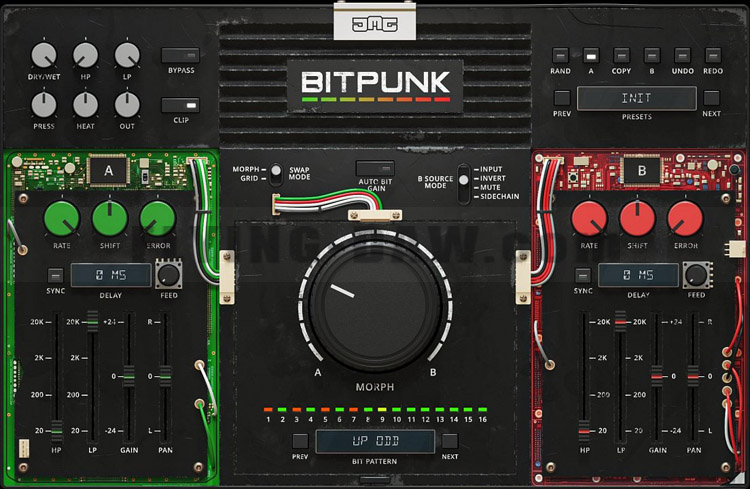
Task: Click the top-row HP filter knob
Action: 86,55
